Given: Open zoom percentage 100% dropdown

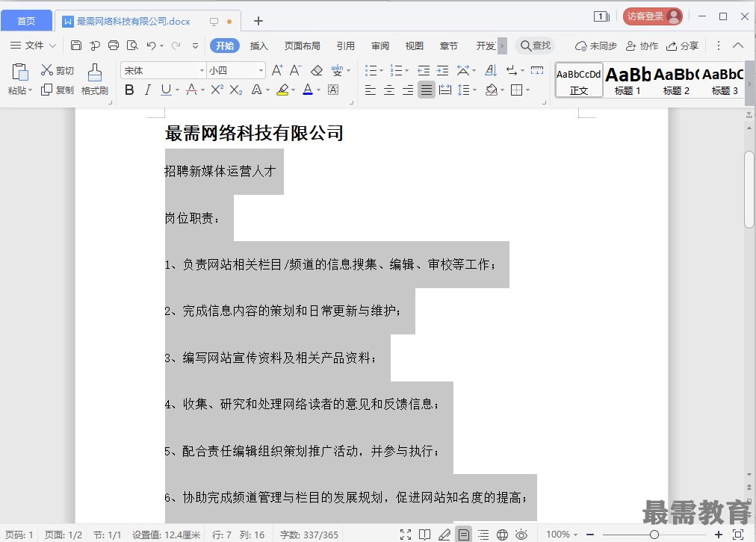Looking at the screenshot, I should pos(562,535).
